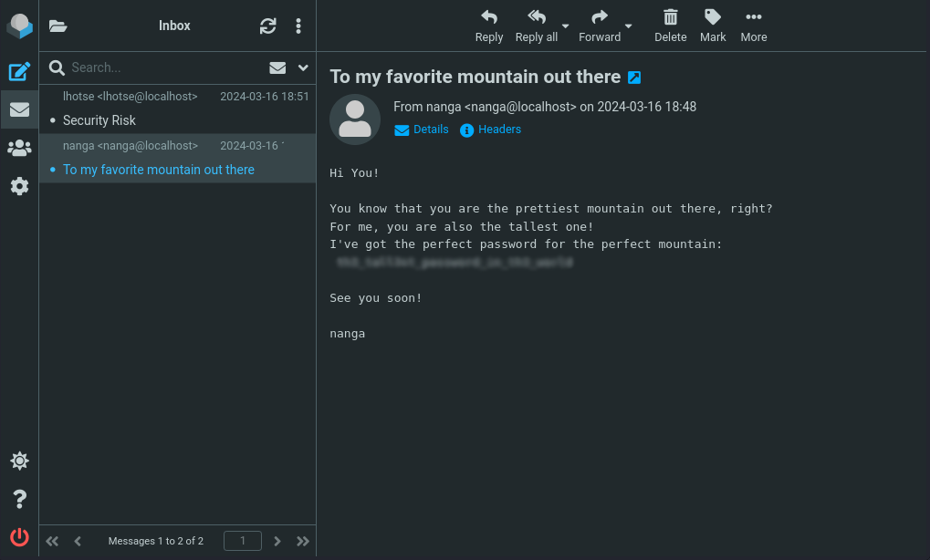Viewport: 930px width, 560px height.
Task: Toggle dark mode with sun icon
Action: tap(19, 461)
